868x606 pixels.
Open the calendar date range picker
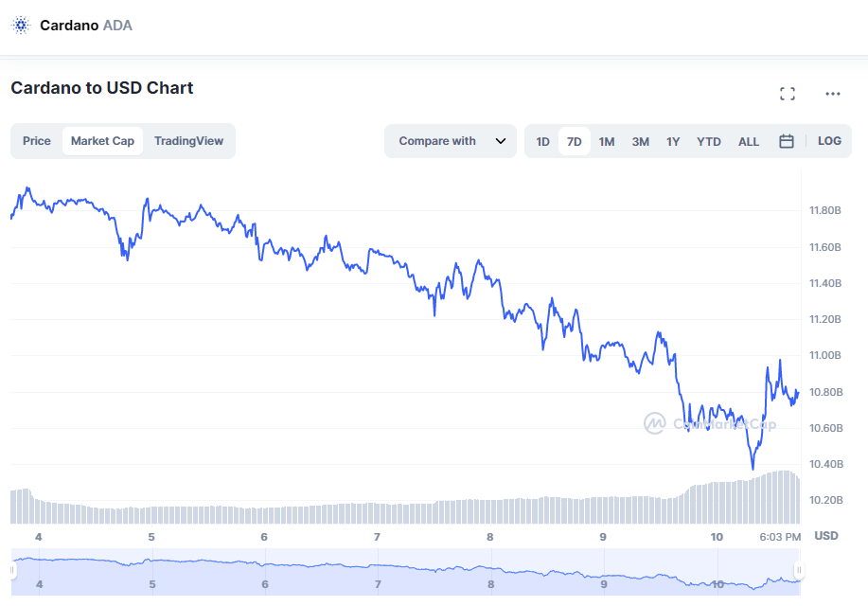[x=786, y=141]
